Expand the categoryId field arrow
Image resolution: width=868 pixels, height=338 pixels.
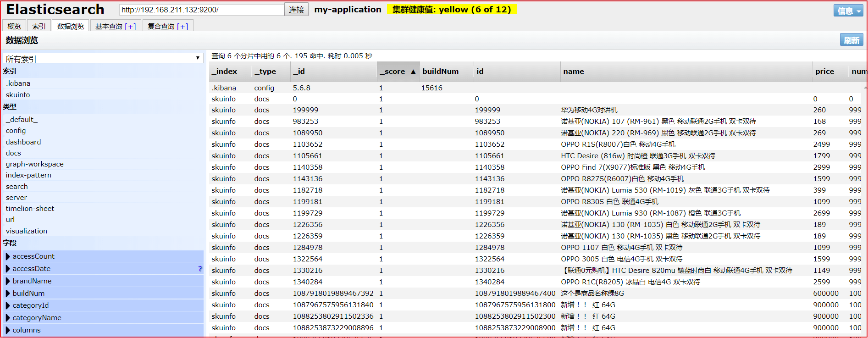pyautogui.click(x=8, y=305)
